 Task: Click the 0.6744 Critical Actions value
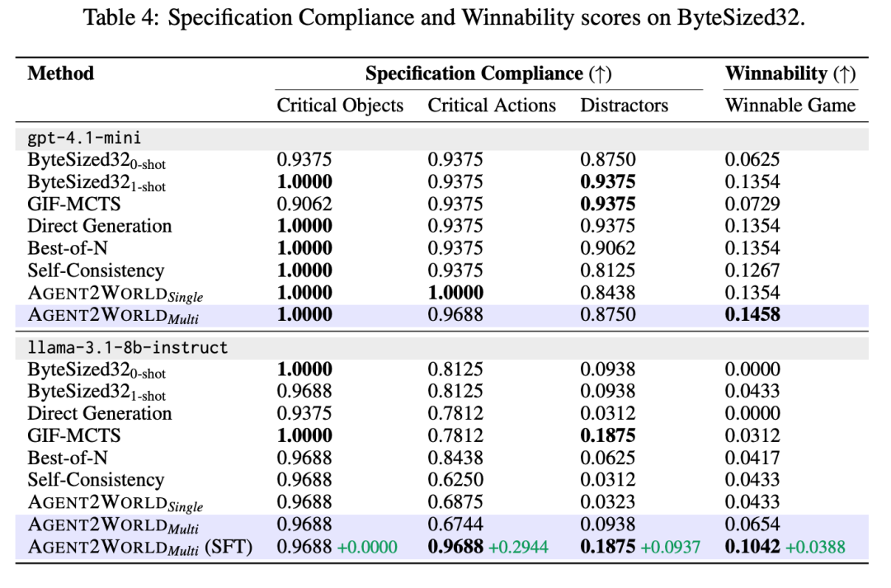455,524
